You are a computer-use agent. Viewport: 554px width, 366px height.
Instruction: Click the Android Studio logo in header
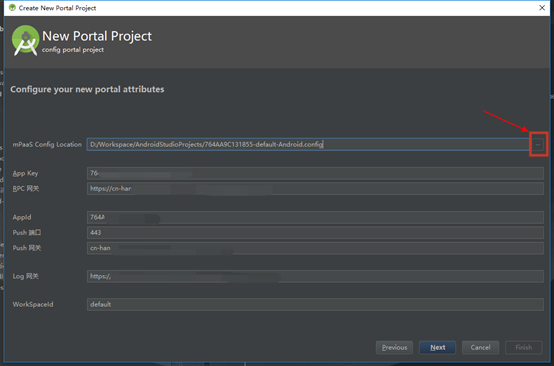click(25, 40)
